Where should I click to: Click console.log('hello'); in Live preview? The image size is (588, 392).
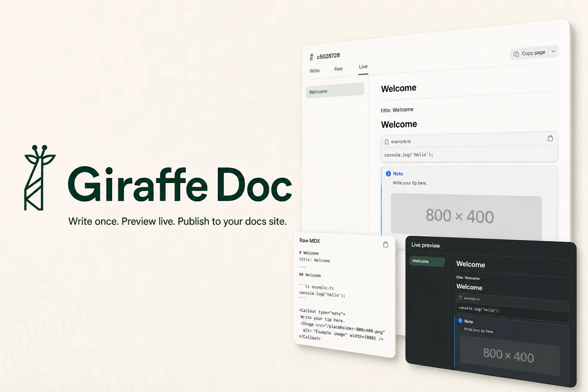coord(479,309)
